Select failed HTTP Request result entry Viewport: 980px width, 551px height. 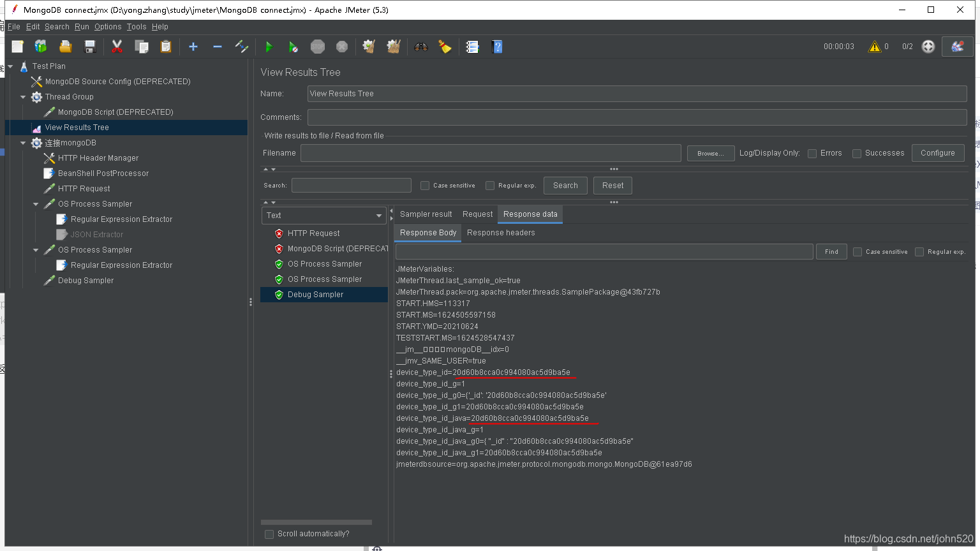[x=313, y=233]
